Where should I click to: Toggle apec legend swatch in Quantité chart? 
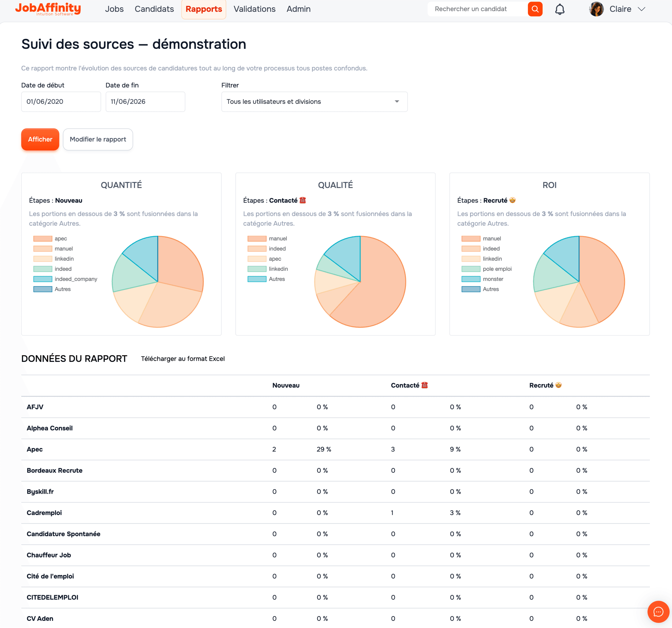(43, 238)
